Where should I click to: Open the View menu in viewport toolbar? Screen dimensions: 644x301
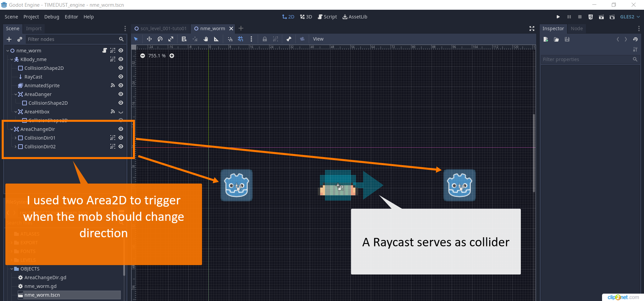coord(318,39)
